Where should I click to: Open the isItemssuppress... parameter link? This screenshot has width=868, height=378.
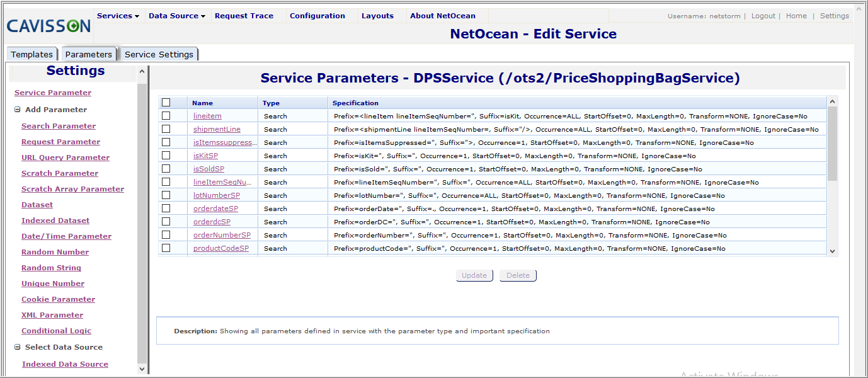[x=225, y=142]
